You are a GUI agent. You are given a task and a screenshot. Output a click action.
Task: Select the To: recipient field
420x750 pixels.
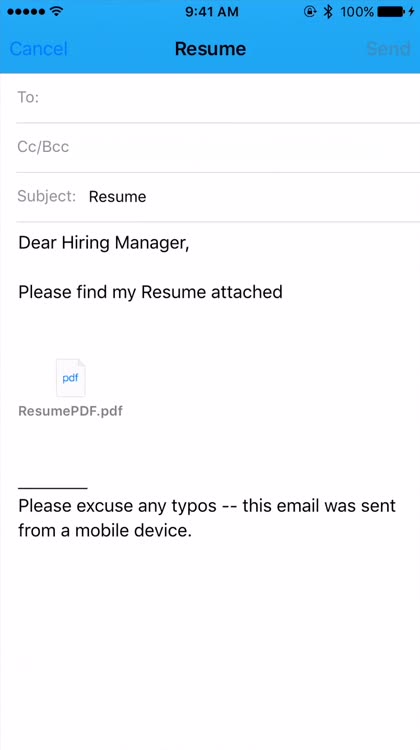tap(218, 98)
